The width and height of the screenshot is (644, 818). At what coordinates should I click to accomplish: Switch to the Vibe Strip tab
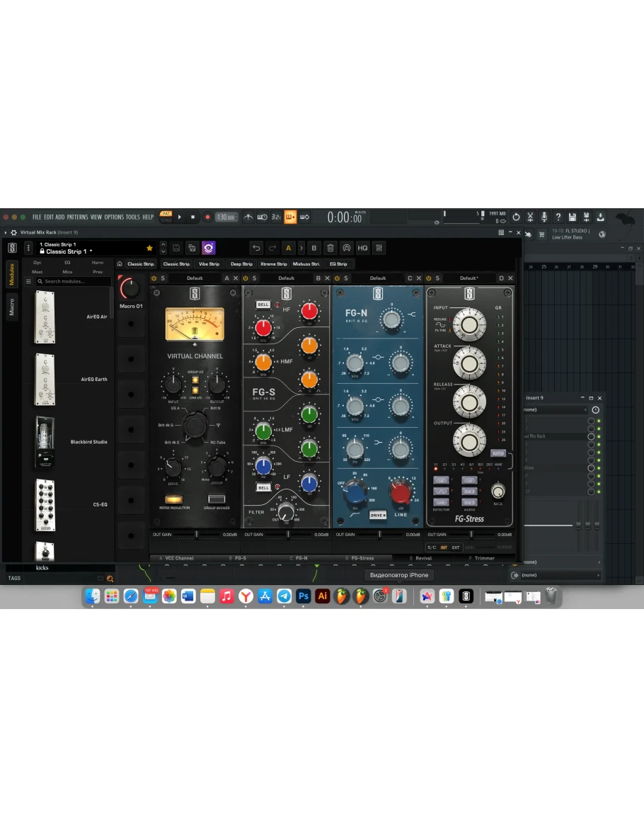pyautogui.click(x=209, y=264)
